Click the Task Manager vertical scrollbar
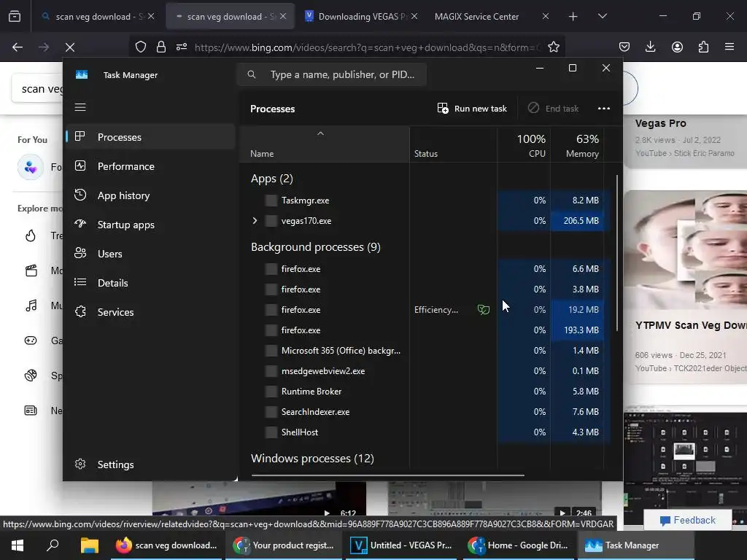Viewport: 747px width, 560px height. click(617, 252)
